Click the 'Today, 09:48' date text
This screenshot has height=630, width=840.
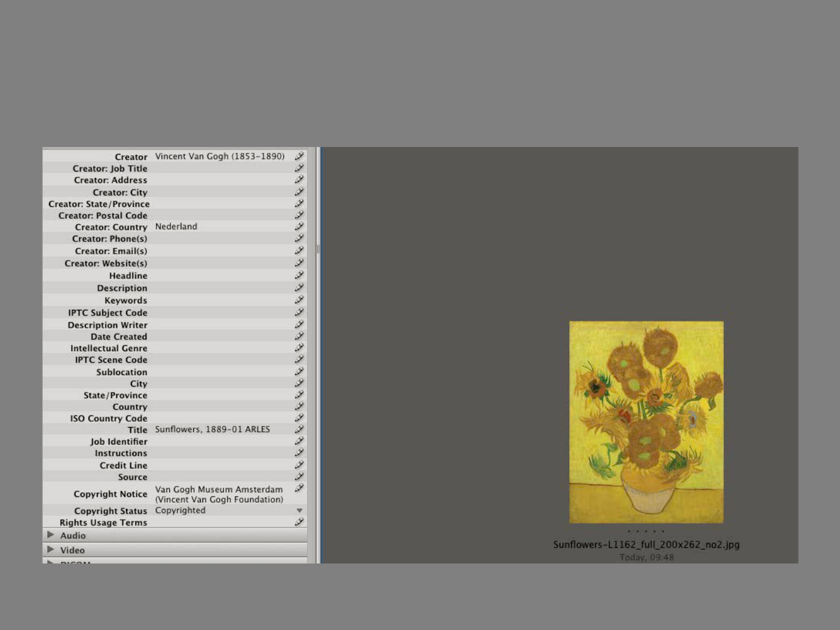point(646,557)
